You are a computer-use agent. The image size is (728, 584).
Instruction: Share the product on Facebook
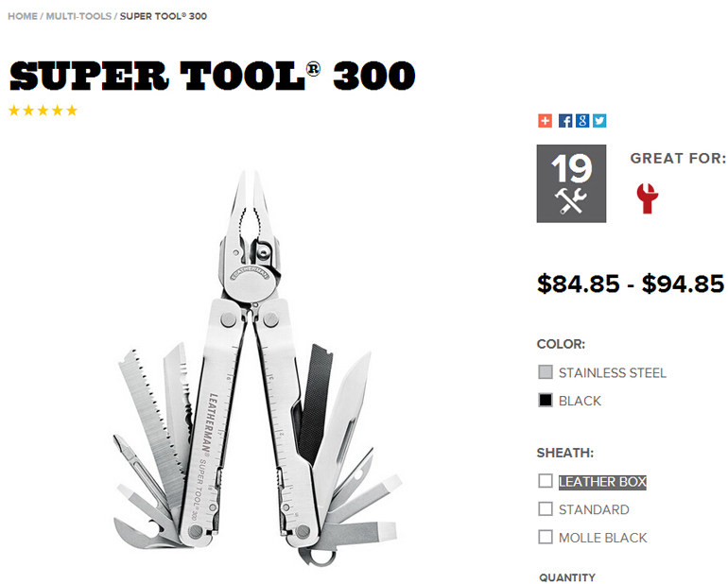(x=565, y=121)
